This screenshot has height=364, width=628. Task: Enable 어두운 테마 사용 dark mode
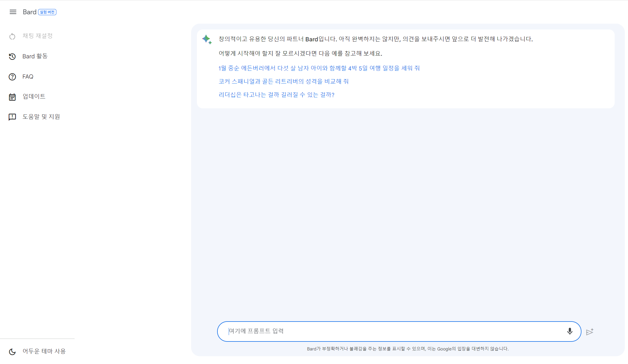[44, 351]
